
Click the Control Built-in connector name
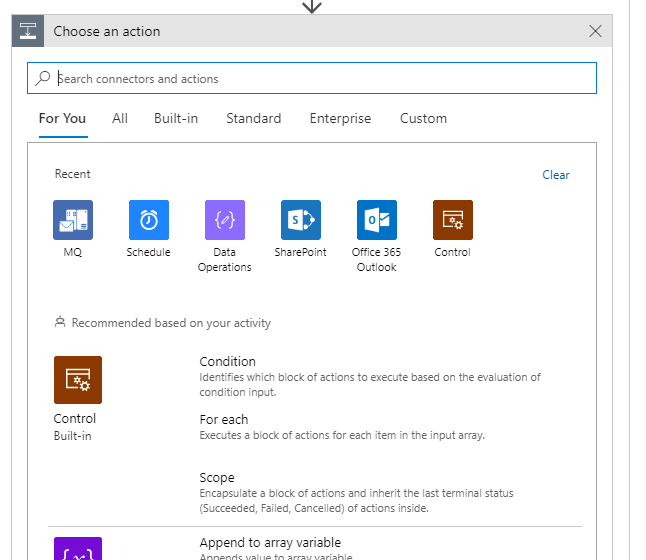click(75, 419)
